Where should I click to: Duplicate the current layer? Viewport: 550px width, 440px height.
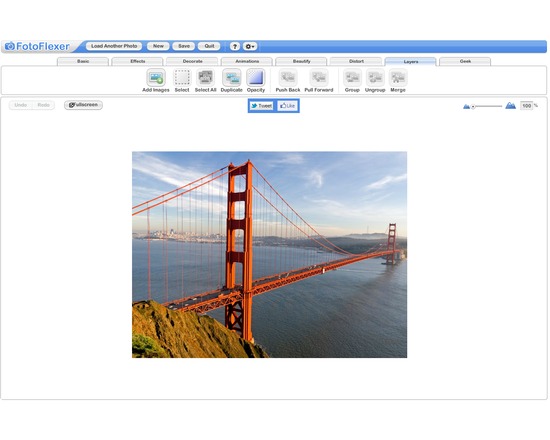click(x=232, y=78)
